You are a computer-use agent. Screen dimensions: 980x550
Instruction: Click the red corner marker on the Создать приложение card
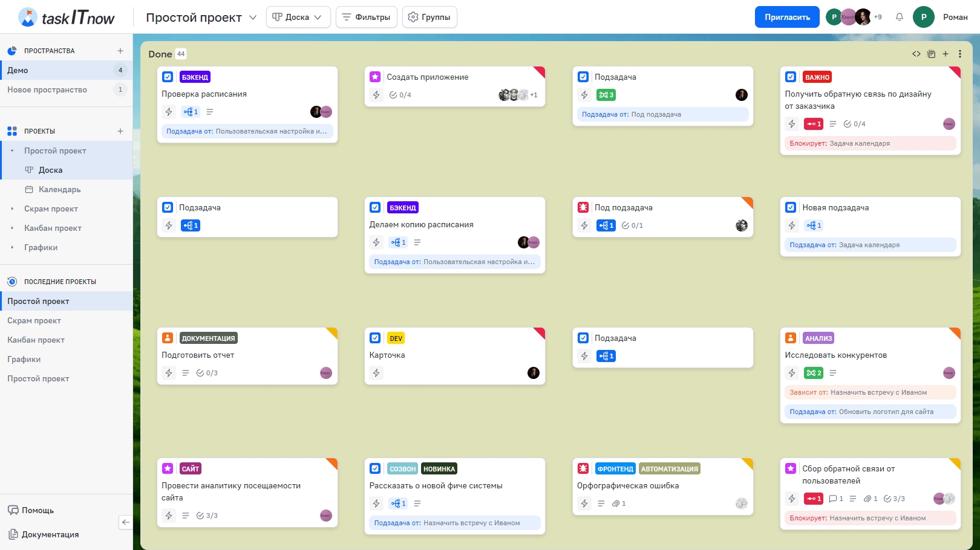(x=540, y=71)
